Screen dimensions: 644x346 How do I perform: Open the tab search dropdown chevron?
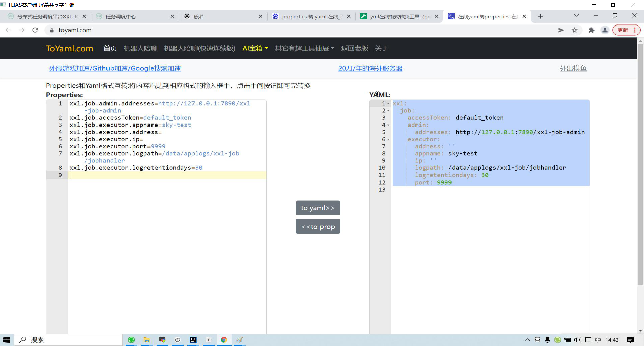coord(576,15)
